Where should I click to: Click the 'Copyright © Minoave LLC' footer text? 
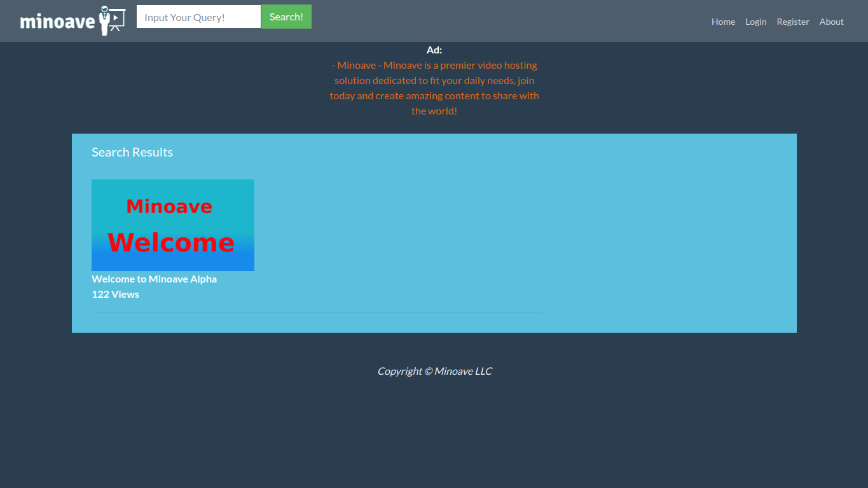(434, 371)
